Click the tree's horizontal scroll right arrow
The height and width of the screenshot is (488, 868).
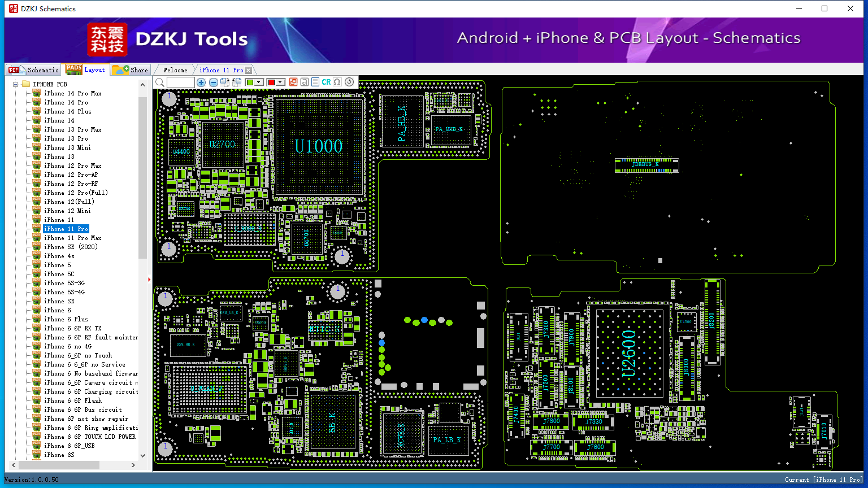pyautogui.click(x=133, y=465)
